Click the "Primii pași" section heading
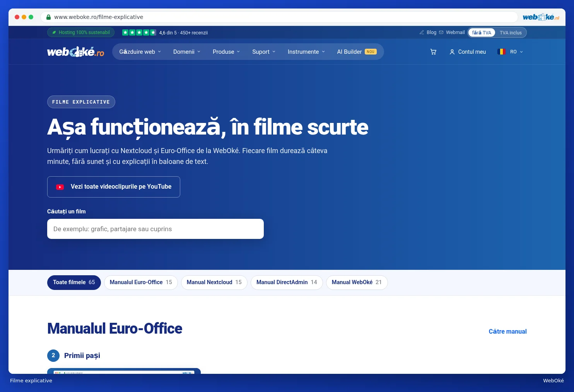The height and width of the screenshot is (392, 574). click(82, 355)
